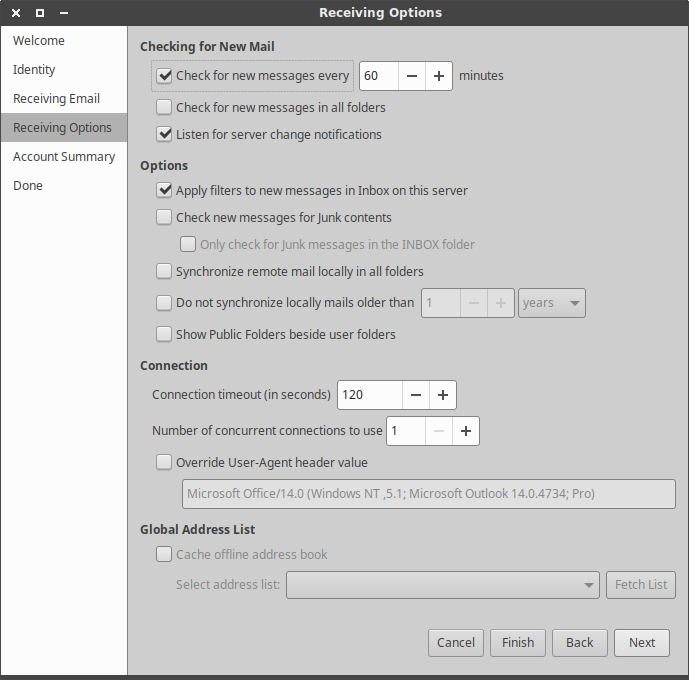Click the Back button

[x=579, y=643]
